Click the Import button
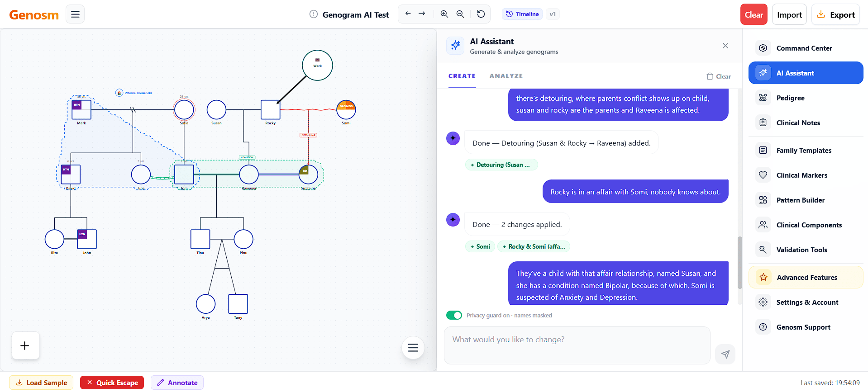868x392 pixels. point(789,14)
